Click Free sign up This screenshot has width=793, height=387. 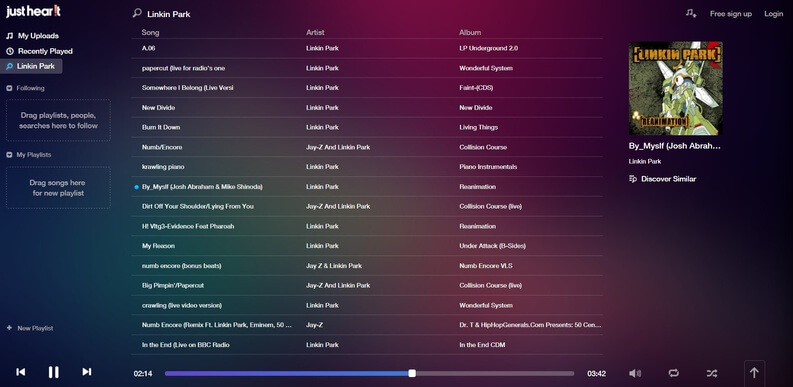(730, 14)
